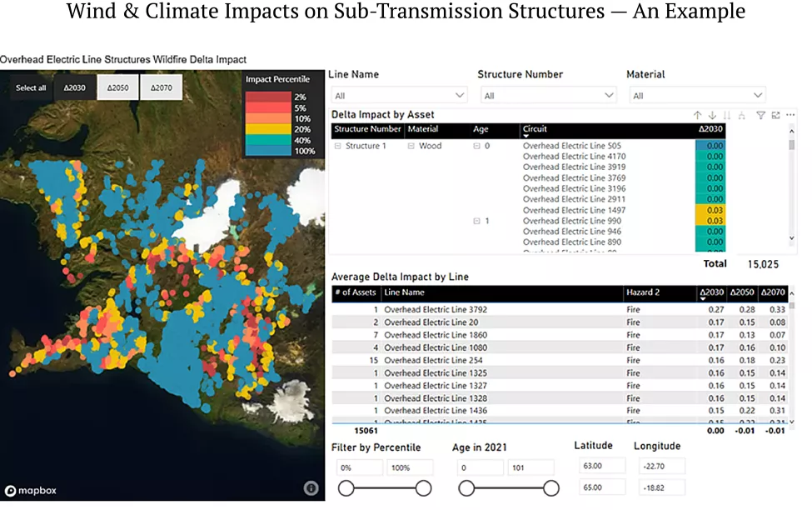Click the drill down arrow on Delta Impact by Asset
This screenshot has height=510, width=812.
click(712, 115)
